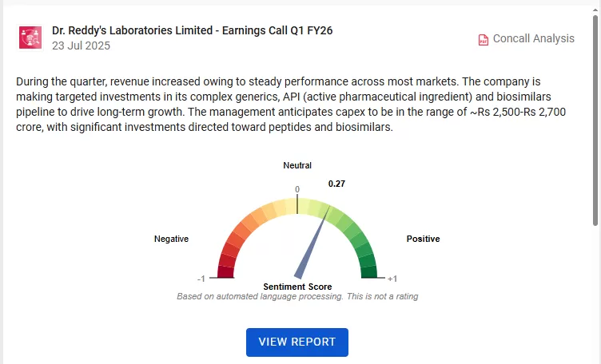This screenshot has width=601, height=364.
Task: Click the PDF icon beside Concall Analysis
Action: pos(483,39)
